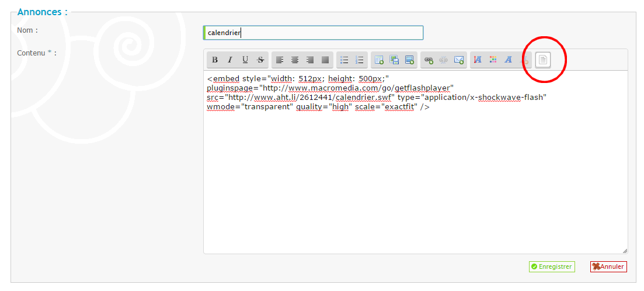The width and height of the screenshot is (644, 291).
Task: Click the upload image icon with floppy disk
Action: pos(394,60)
